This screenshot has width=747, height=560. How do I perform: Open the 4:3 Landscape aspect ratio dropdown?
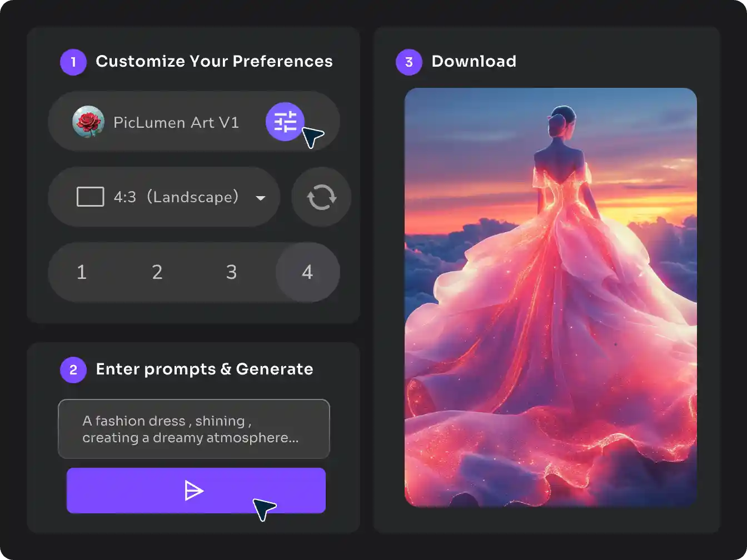coord(165,197)
